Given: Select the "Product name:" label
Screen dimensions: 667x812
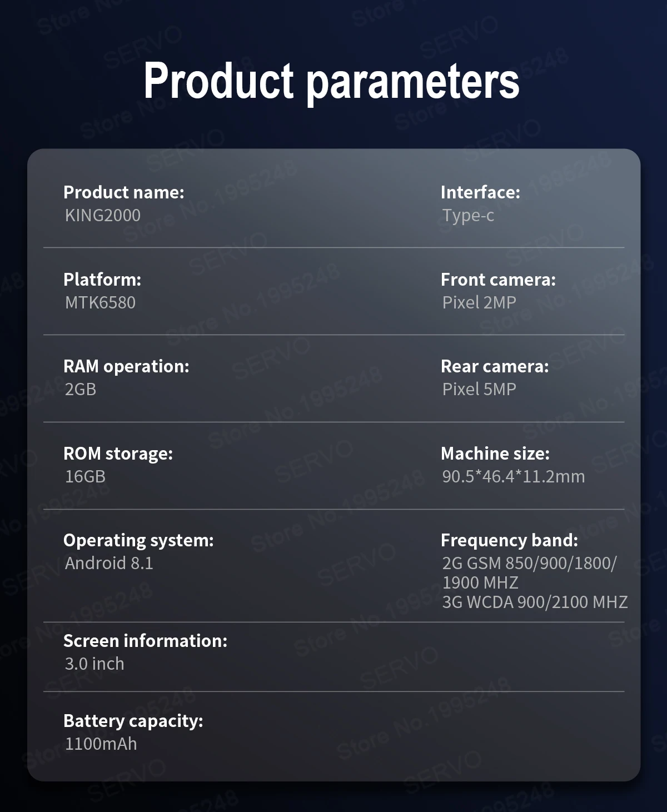Looking at the screenshot, I should click(x=123, y=192).
